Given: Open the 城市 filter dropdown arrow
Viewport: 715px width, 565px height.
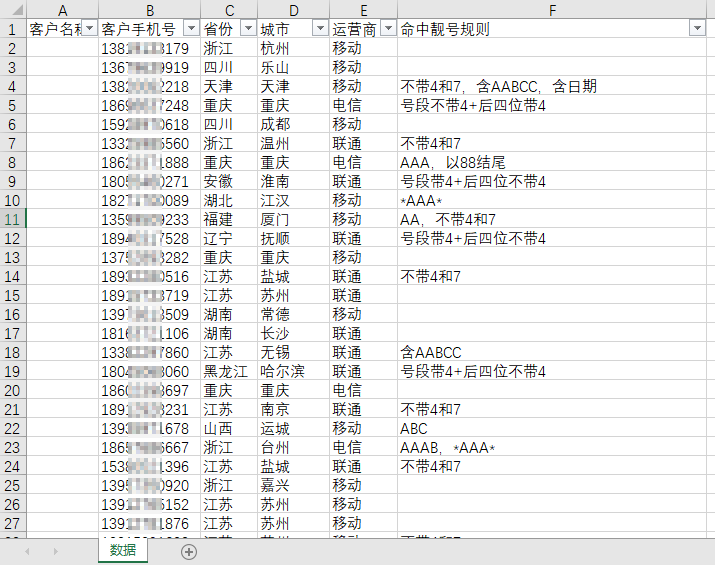Looking at the screenshot, I should coord(319,29).
